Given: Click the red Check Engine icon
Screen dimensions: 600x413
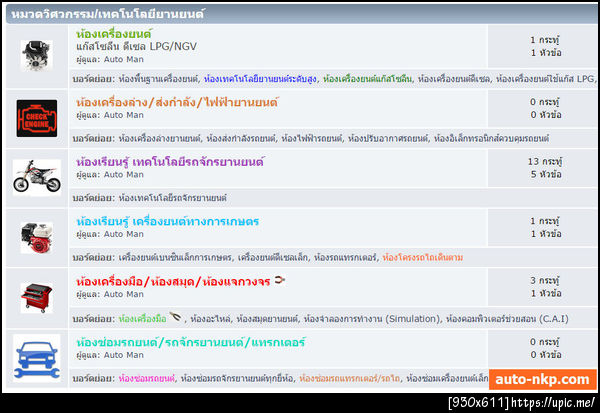Looking at the screenshot, I should [x=37, y=118].
